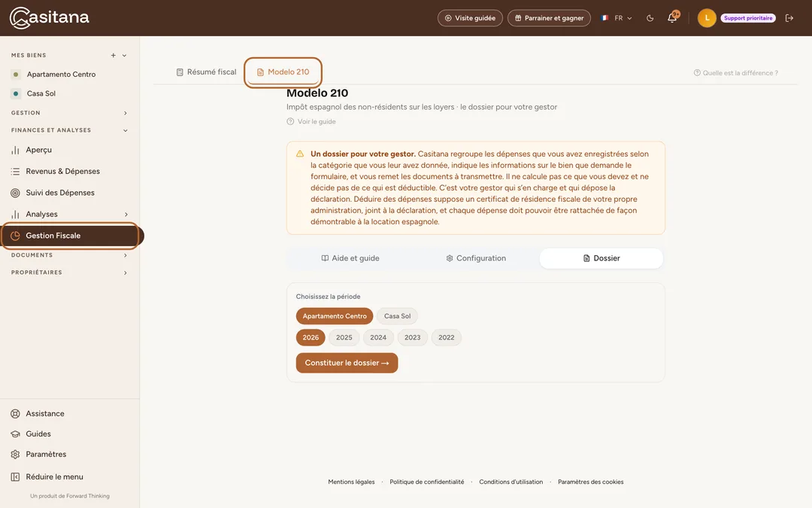Choose the Casa Sol property chip

397,316
